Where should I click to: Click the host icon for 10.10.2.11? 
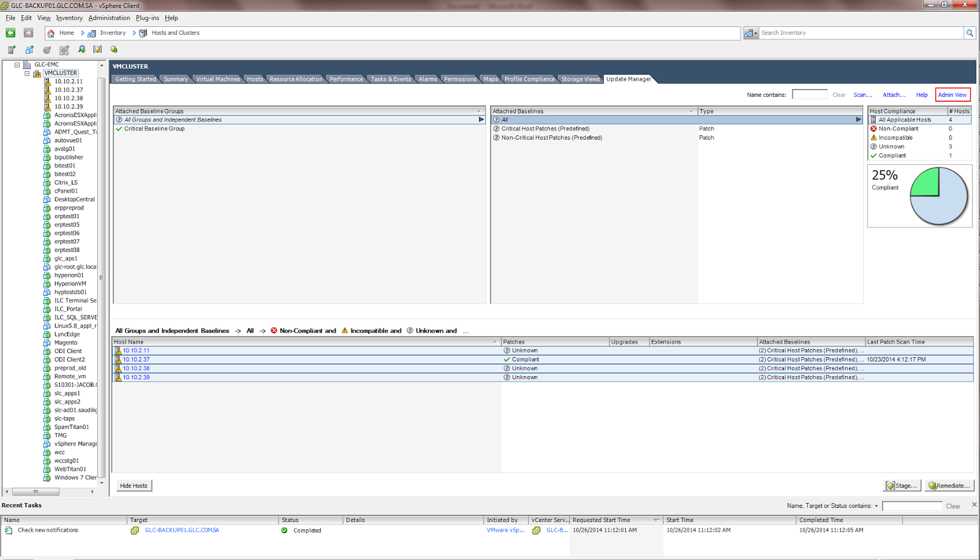click(x=47, y=81)
